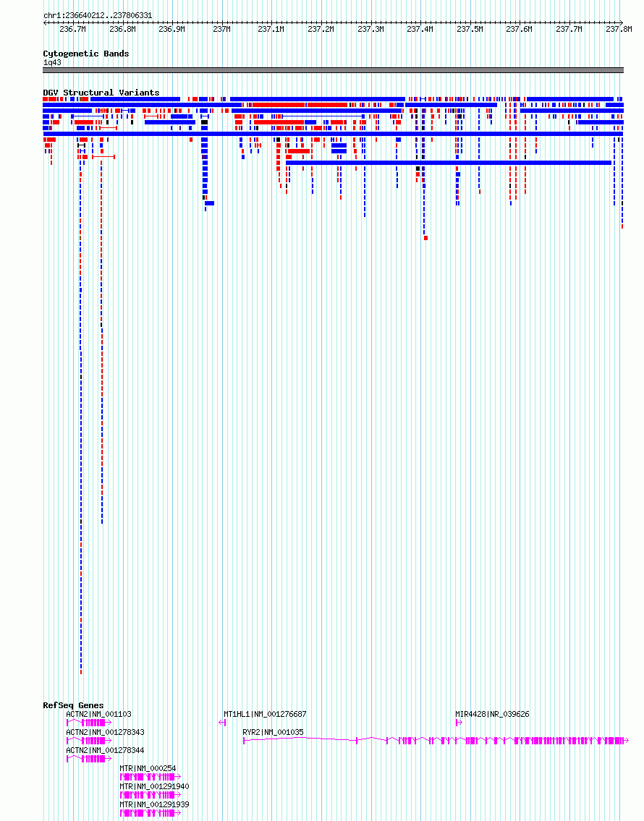Select the top-row blue variant spanning 237.6M–237.78M

(x=569, y=99)
